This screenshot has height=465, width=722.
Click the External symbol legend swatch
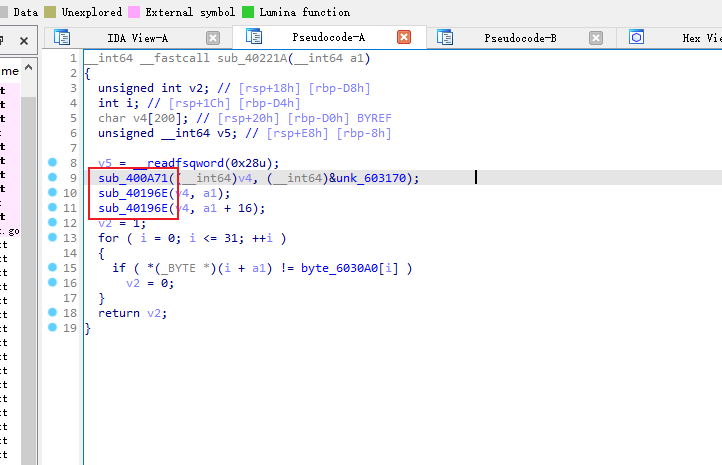pyautogui.click(x=134, y=12)
